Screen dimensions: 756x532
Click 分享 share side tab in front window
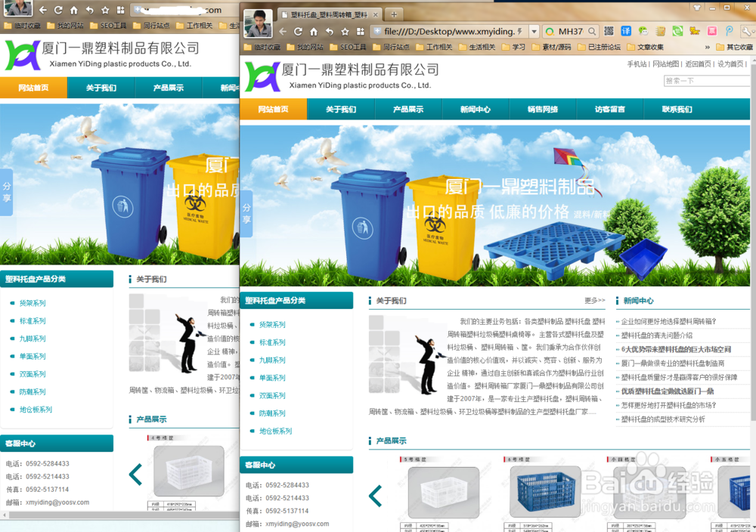(x=246, y=213)
